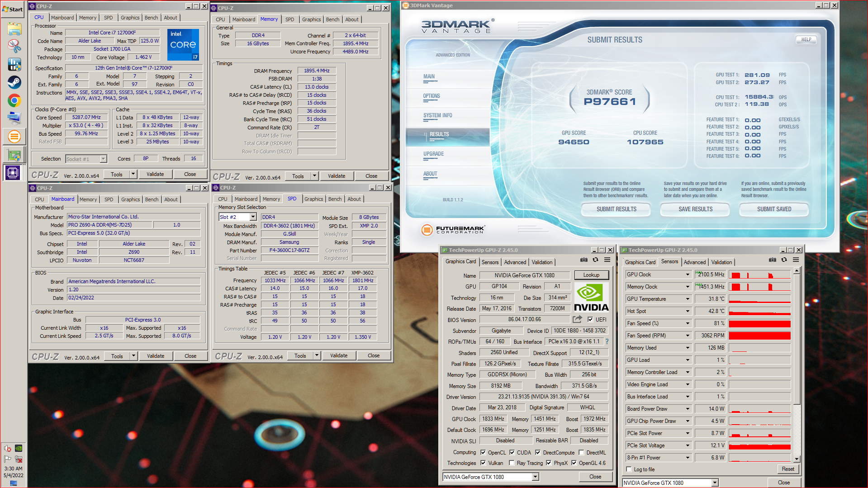868x488 pixels.
Task: Click the SAVE RESULTS button
Action: [x=695, y=209]
